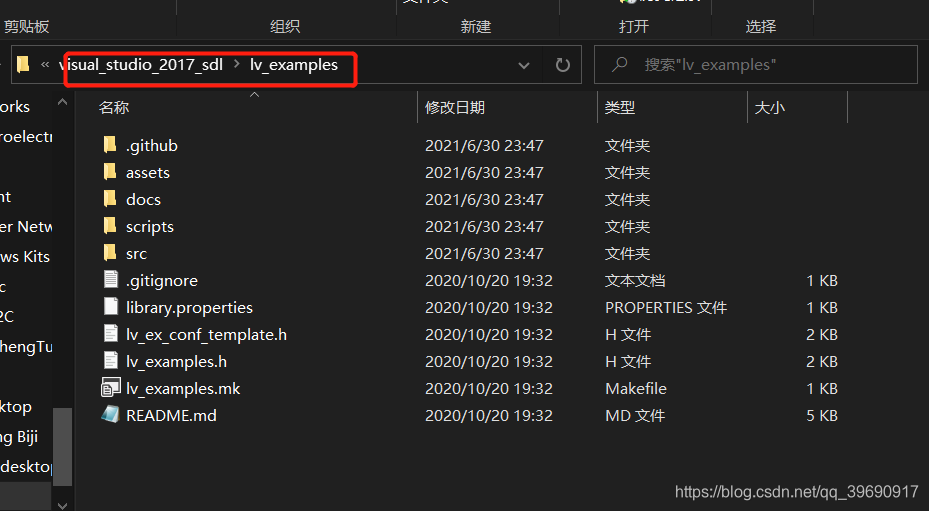Select the docs folder name
Image resolution: width=929 pixels, height=511 pixels.
(143, 199)
